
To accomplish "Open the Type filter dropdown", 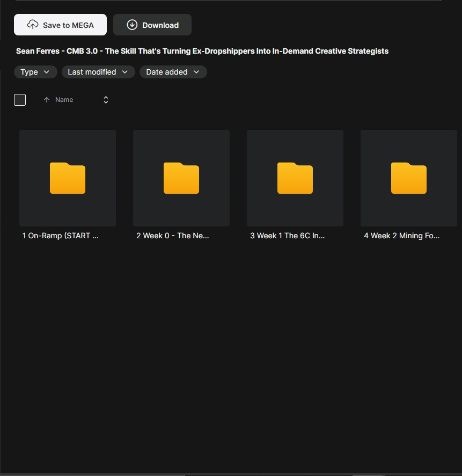I will pyautogui.click(x=35, y=72).
